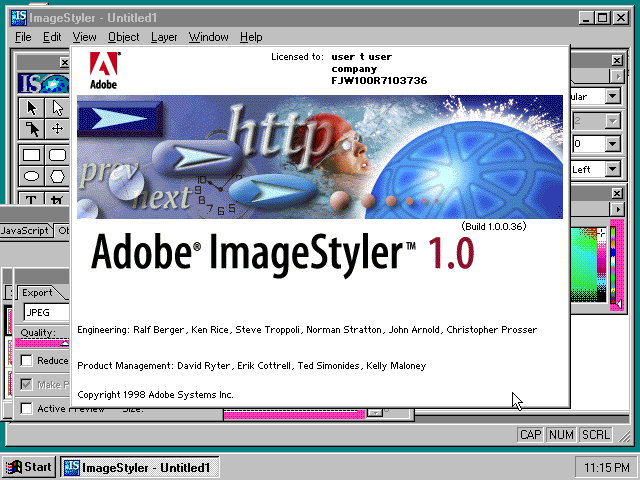Screen dimensions: 640x480
Task: Click the text field showing 0
Action: (589, 144)
